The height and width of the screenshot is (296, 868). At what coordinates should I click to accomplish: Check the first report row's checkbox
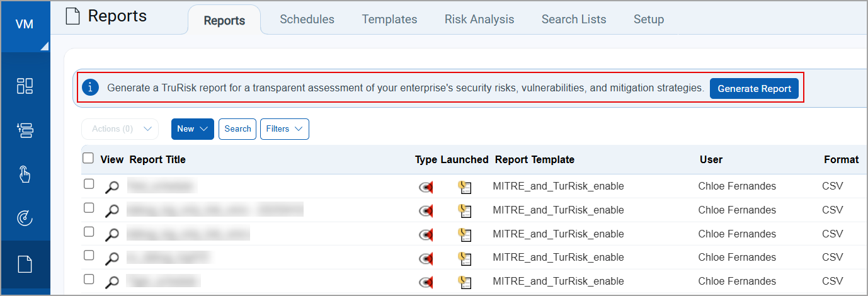pos(89,184)
